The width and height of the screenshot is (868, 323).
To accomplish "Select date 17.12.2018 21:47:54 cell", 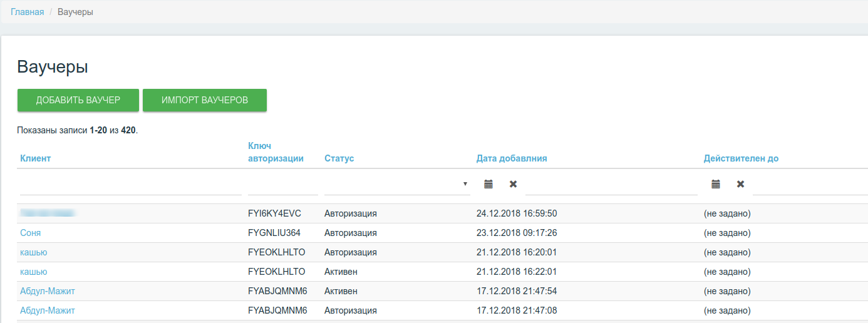I will tap(517, 291).
